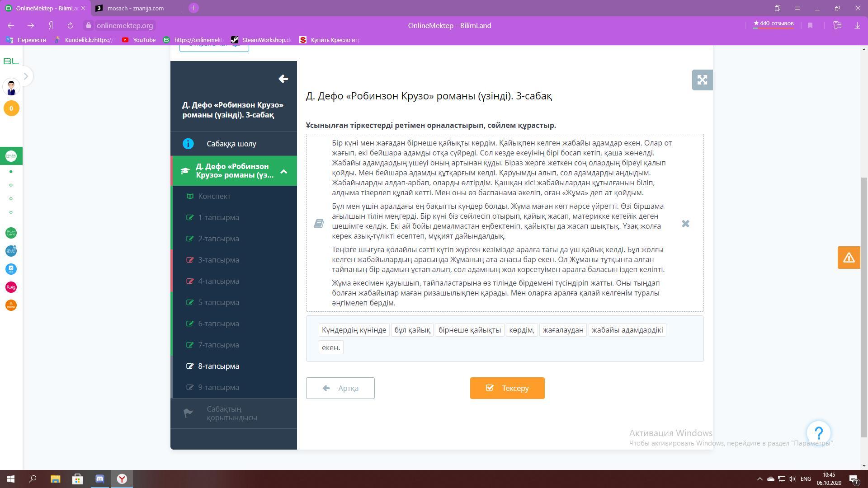Click the fullscreen expand icon

click(702, 80)
